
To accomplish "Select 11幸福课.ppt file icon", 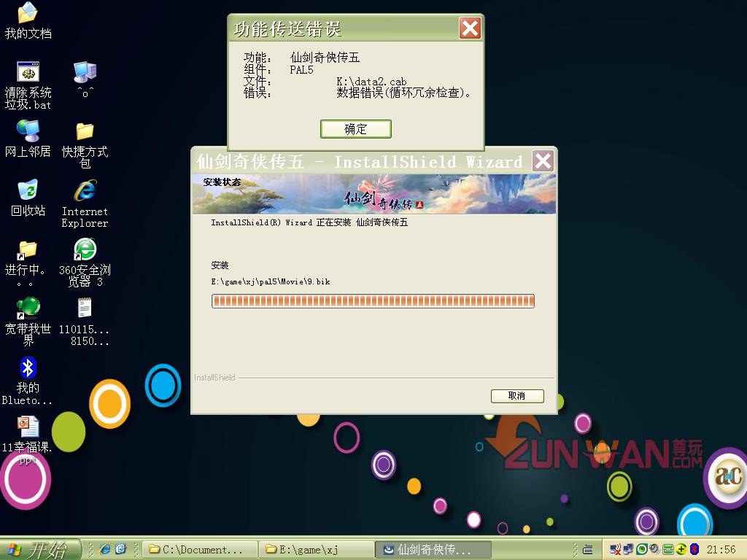I will [x=28, y=440].
